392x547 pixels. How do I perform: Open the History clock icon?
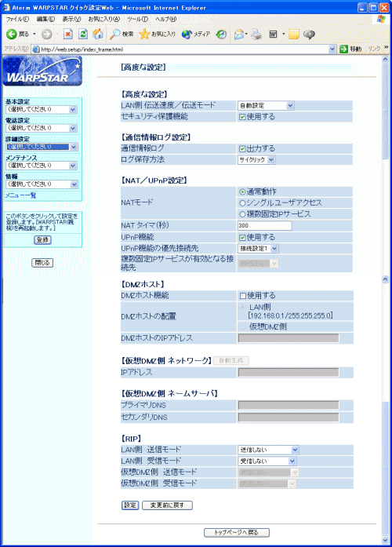click(221, 34)
